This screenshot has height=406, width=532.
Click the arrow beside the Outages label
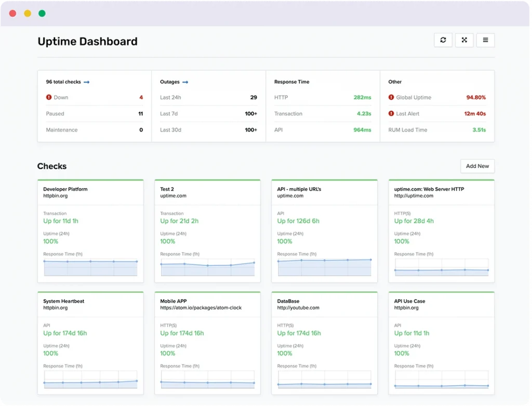185,82
